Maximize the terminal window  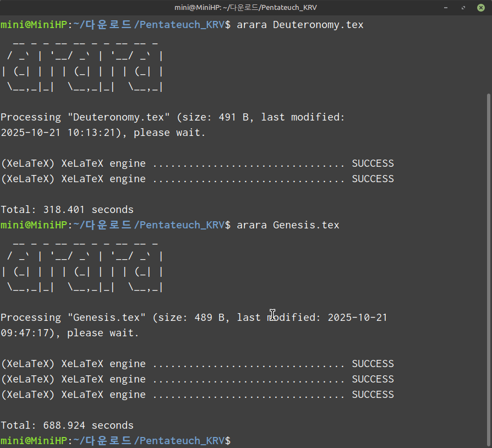[463, 8]
